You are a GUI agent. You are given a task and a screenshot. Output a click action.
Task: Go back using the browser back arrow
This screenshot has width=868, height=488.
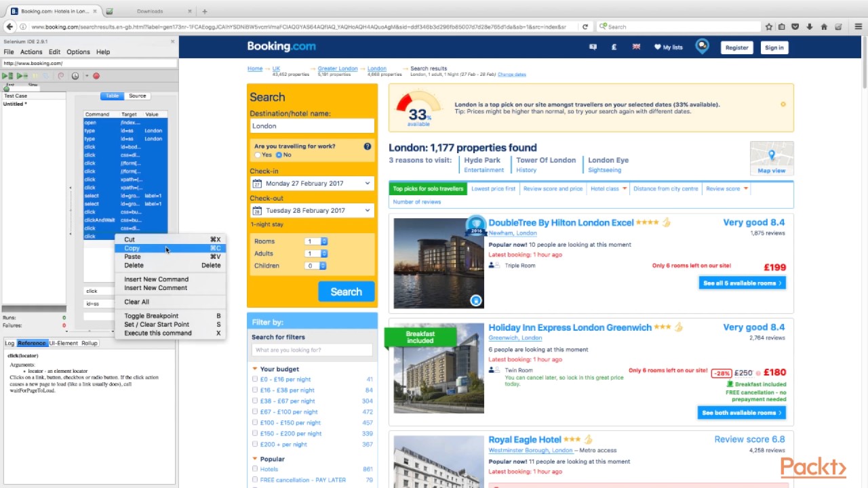pyautogui.click(x=9, y=26)
